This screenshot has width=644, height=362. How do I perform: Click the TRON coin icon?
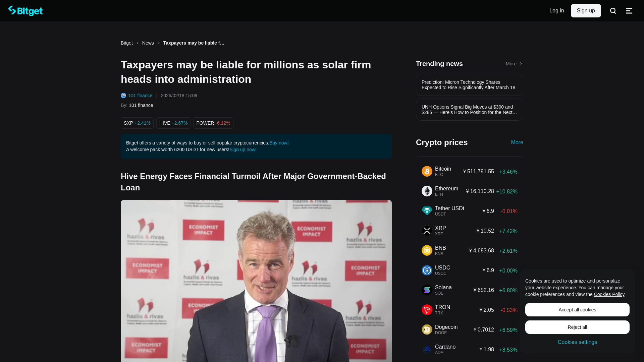(x=427, y=310)
